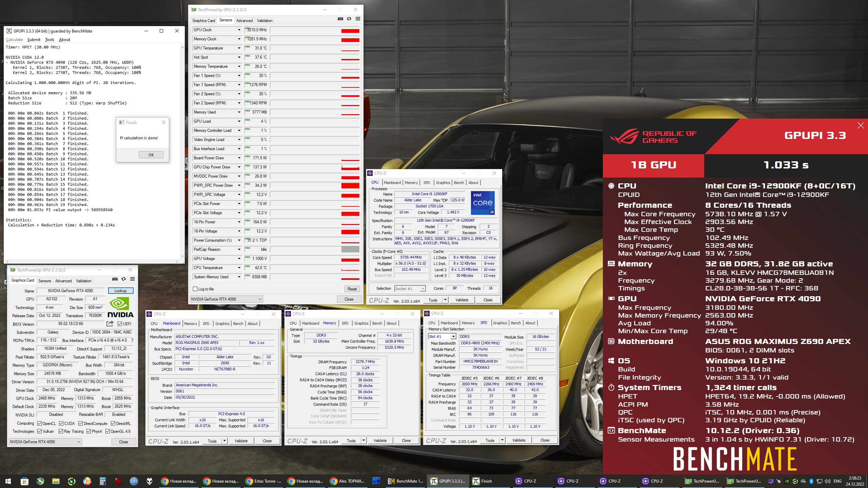Toggle the PhysX checkbox

89,431
